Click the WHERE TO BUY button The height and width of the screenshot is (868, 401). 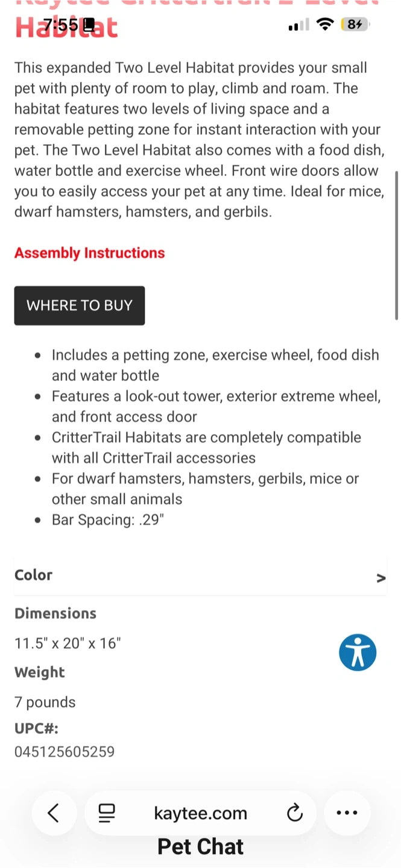pos(80,306)
